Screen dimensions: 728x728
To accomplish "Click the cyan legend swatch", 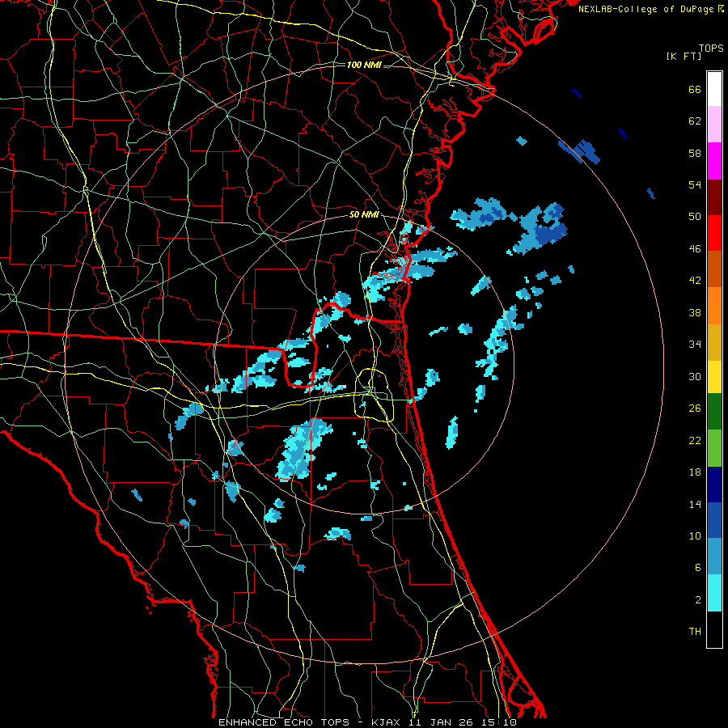I will pos(714,593).
